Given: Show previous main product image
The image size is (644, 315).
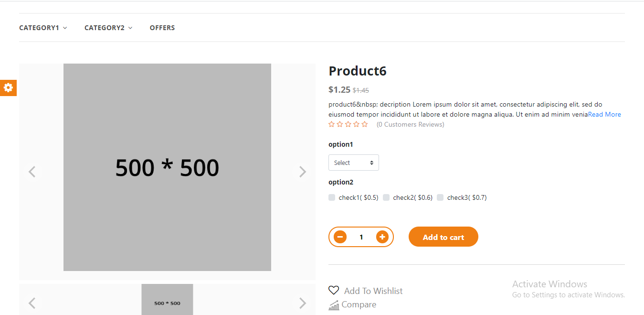Looking at the screenshot, I should pyautogui.click(x=32, y=172).
